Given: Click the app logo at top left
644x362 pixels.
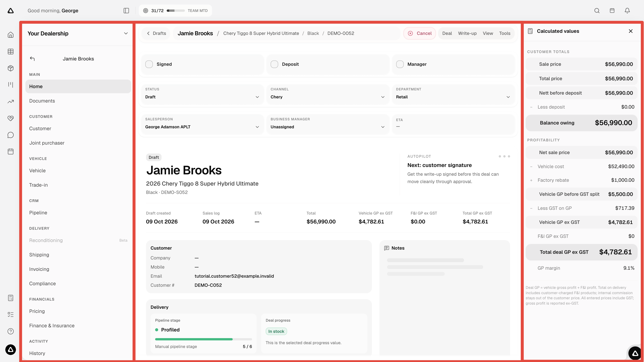Looking at the screenshot, I should pos(10,10).
